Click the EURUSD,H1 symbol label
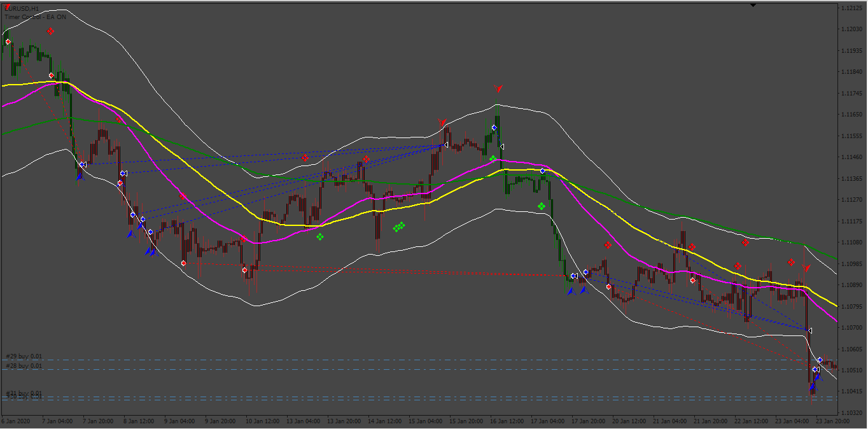868x429 pixels. 21,8
